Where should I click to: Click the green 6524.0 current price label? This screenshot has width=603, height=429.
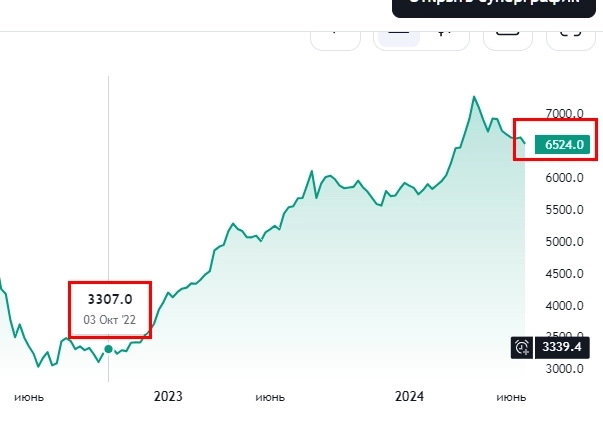pyautogui.click(x=565, y=145)
